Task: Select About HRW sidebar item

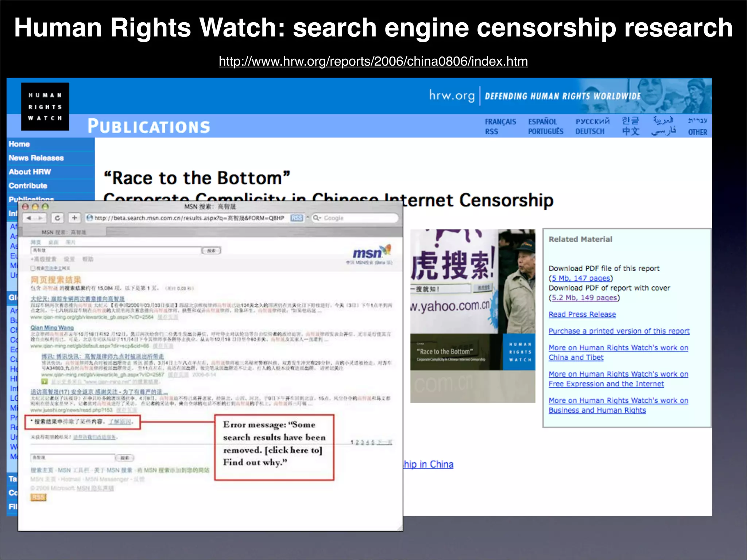Action: point(30,172)
